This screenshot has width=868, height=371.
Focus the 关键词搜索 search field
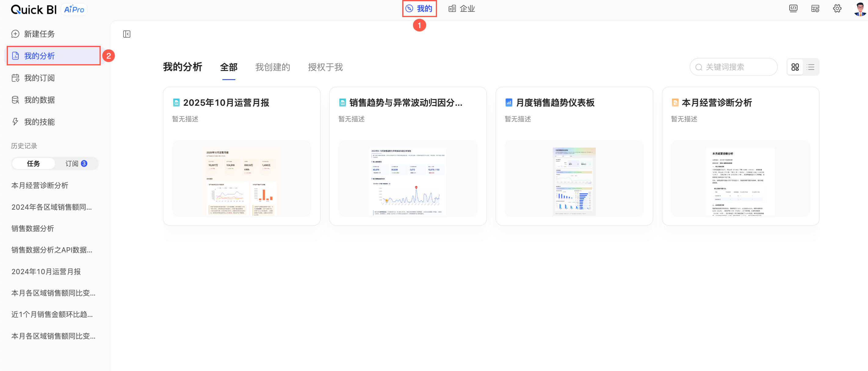point(733,67)
